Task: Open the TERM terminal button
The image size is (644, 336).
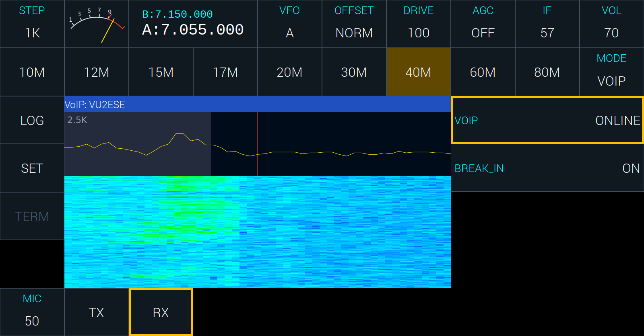Action: click(x=32, y=216)
